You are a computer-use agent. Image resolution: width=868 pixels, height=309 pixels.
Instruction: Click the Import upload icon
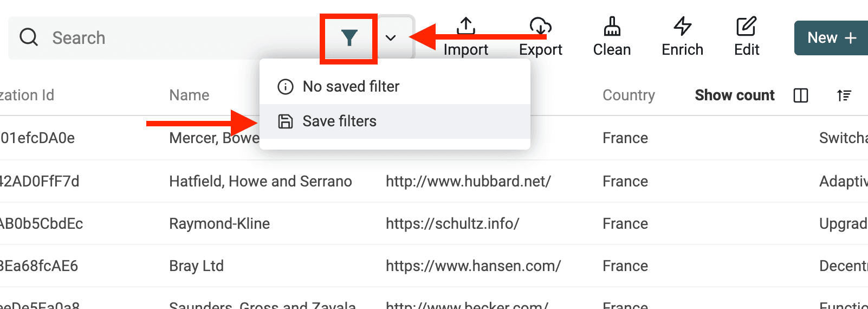pyautogui.click(x=465, y=26)
